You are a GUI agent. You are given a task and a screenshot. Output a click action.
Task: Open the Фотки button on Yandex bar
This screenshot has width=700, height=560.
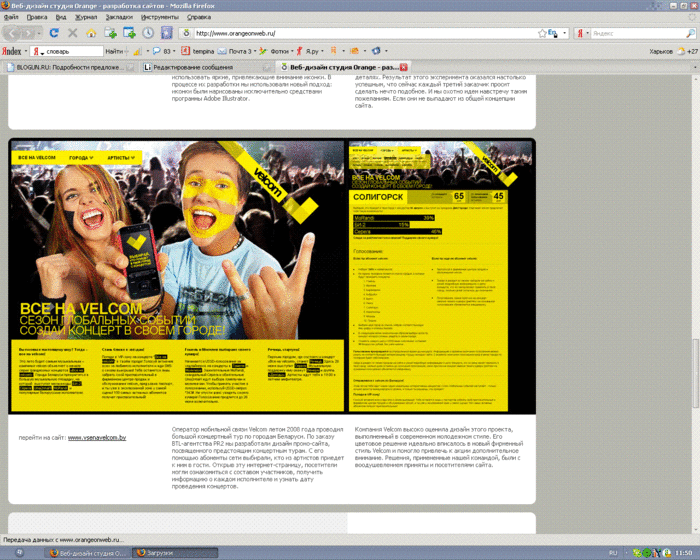(274, 51)
